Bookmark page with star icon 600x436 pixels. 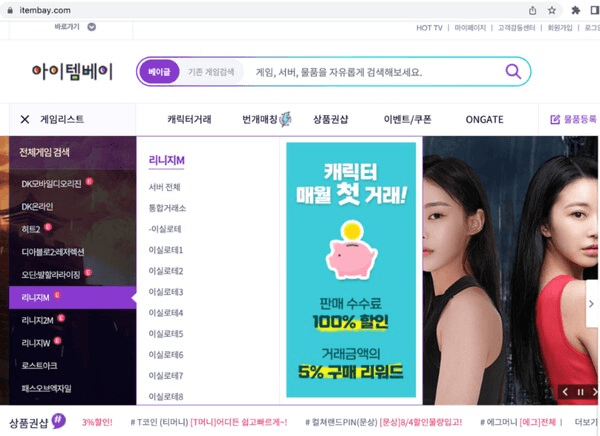click(552, 10)
